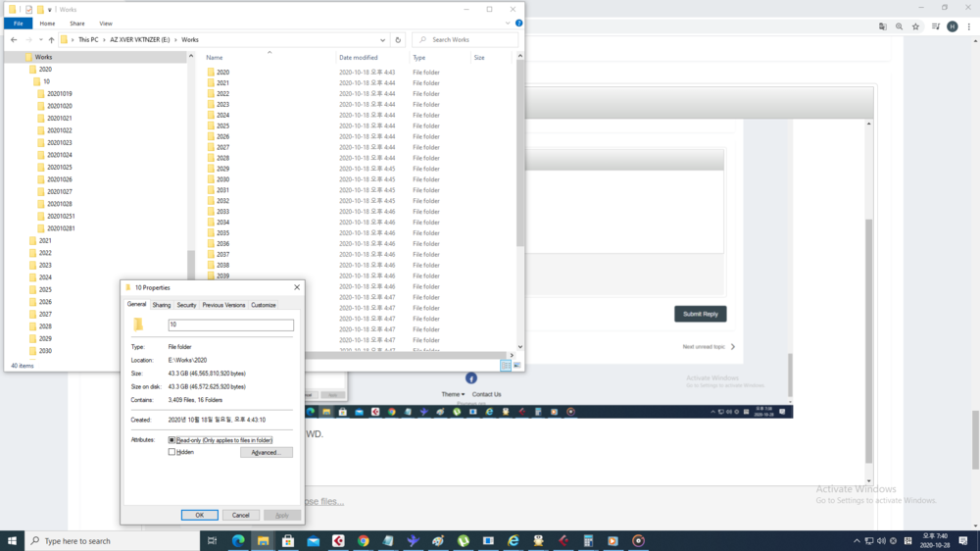
Task: Open the Security tab in Properties
Action: coord(186,305)
